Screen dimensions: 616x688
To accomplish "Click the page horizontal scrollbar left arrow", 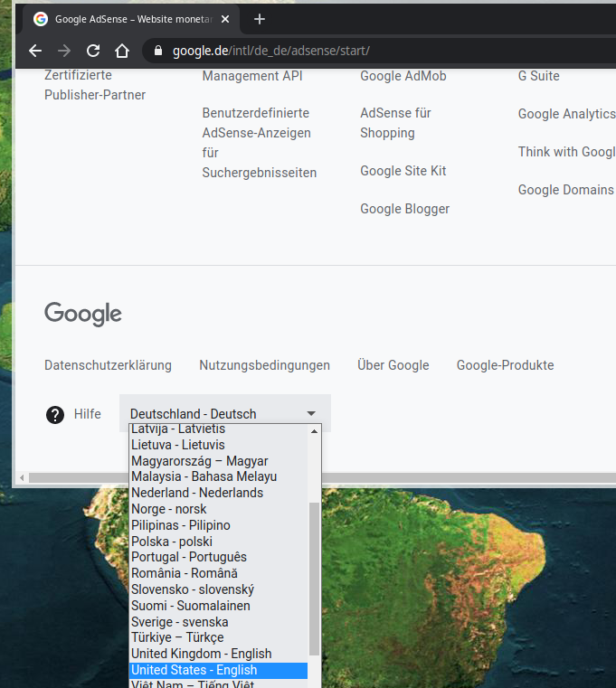I will [22, 477].
